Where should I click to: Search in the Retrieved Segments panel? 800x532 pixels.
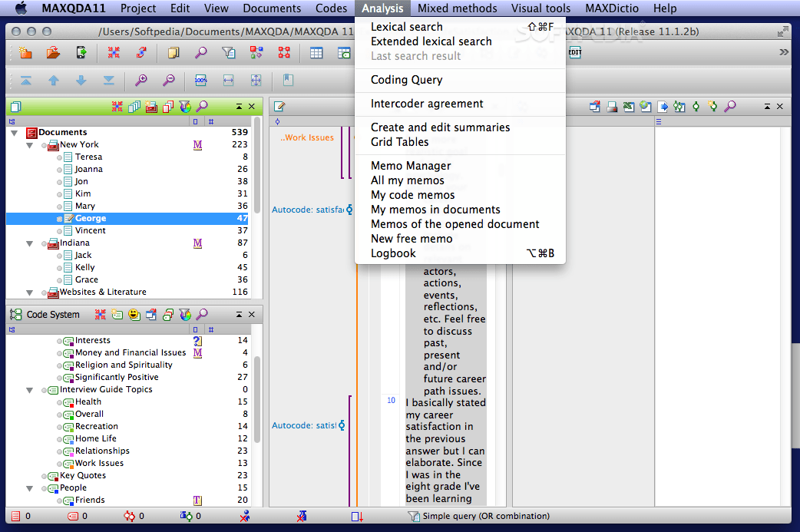click(x=730, y=106)
